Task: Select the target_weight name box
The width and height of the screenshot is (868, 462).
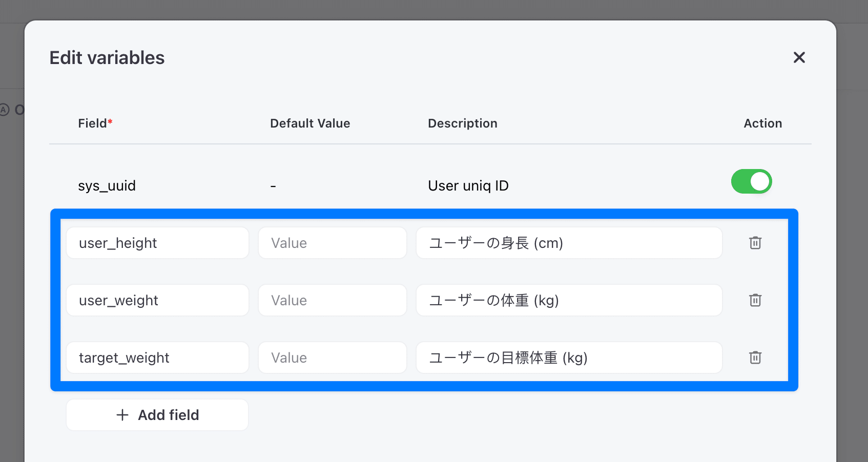Action: pyautogui.click(x=157, y=358)
